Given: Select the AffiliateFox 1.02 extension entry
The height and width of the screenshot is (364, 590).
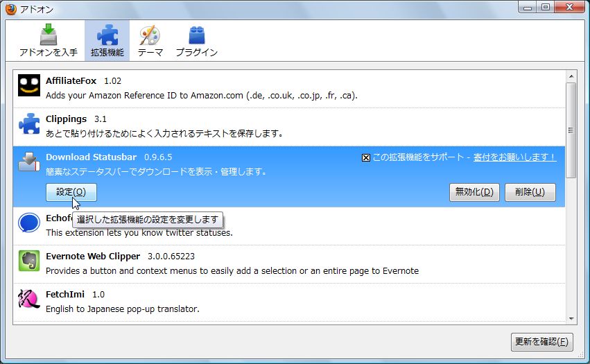Looking at the screenshot, I should [x=289, y=89].
